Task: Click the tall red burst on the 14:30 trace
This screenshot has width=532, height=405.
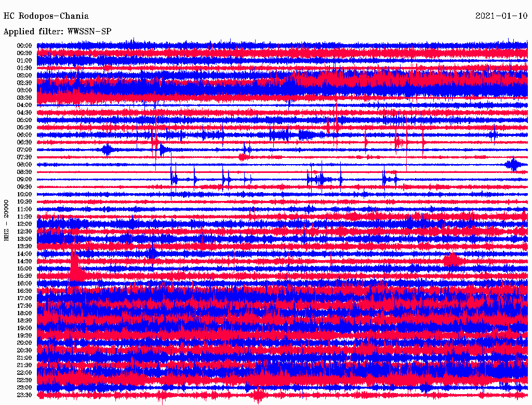Action: [75, 265]
